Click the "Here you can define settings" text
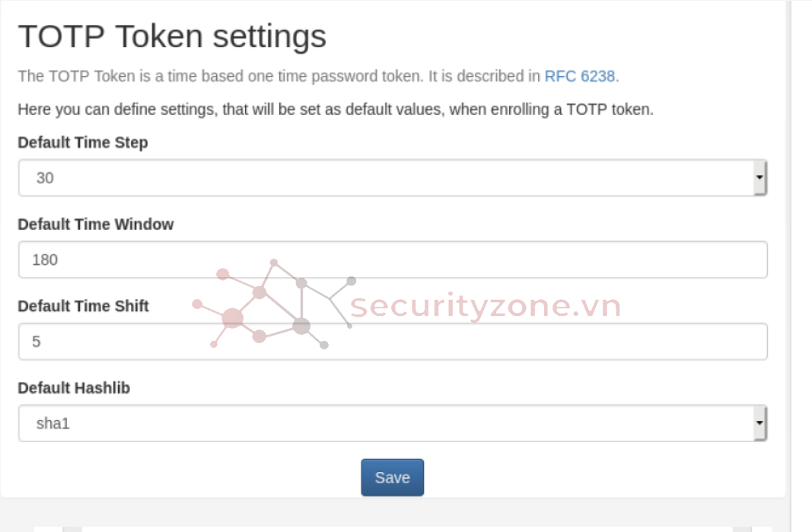Image resolution: width=812 pixels, height=532 pixels. point(335,110)
